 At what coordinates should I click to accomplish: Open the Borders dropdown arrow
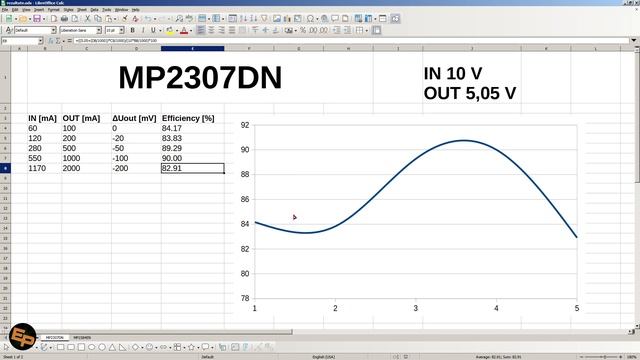367,31
